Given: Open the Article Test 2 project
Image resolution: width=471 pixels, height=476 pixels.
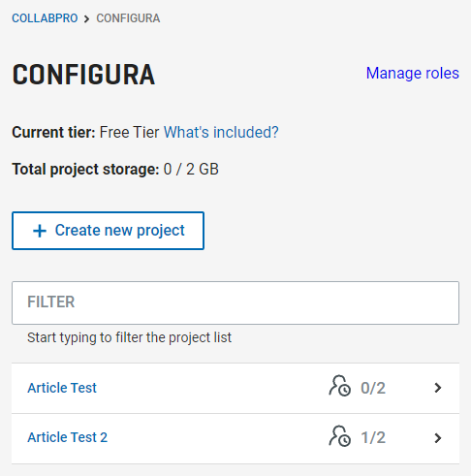Looking at the screenshot, I should click(68, 437).
